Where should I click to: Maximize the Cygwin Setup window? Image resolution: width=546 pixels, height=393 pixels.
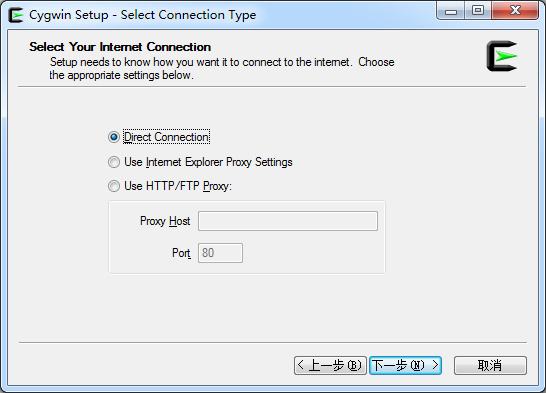click(478, 11)
